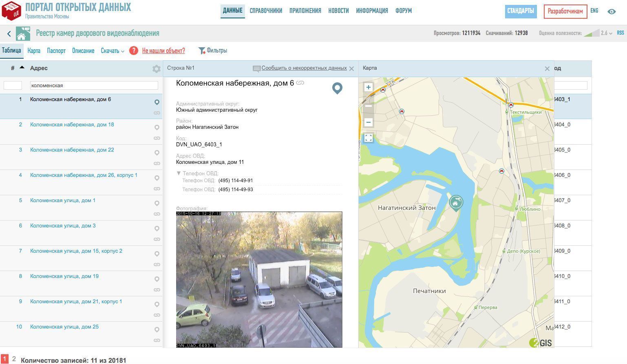Toggle fullscreen map view
The height and width of the screenshot is (364, 627).
tap(369, 138)
